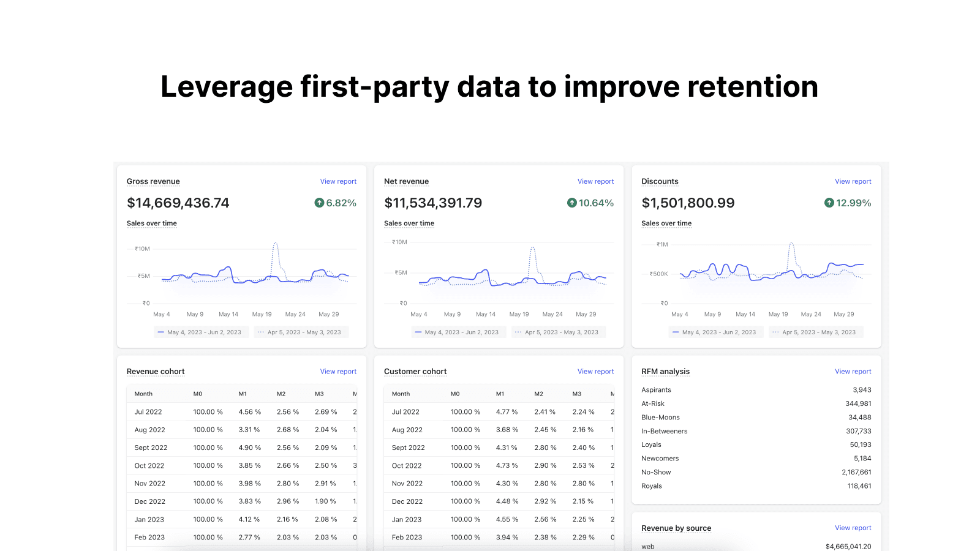The image size is (980, 551).
Task: Hide the dotted comparison period on Net revenue chart
Action: pos(558,332)
